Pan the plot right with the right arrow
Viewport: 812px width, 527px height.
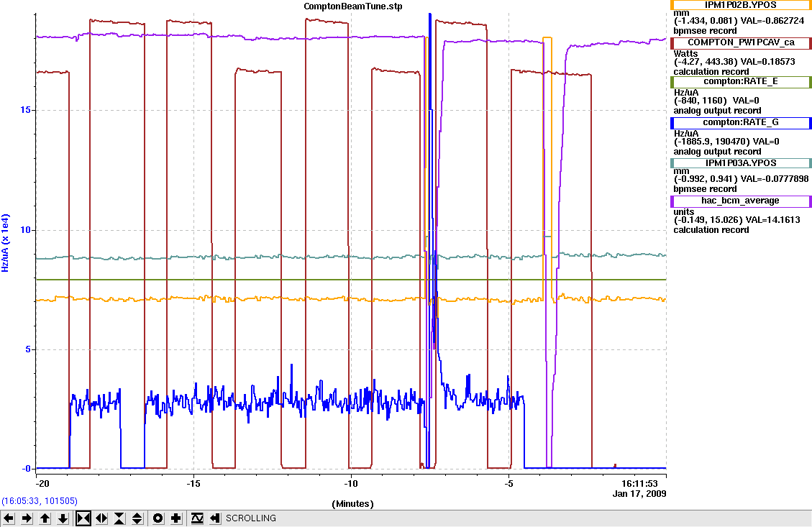27,518
